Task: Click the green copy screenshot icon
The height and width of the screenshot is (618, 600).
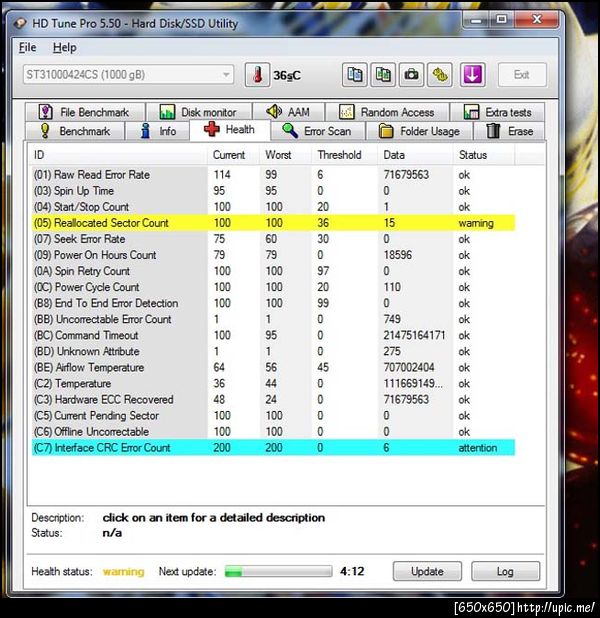Action: 383,75
